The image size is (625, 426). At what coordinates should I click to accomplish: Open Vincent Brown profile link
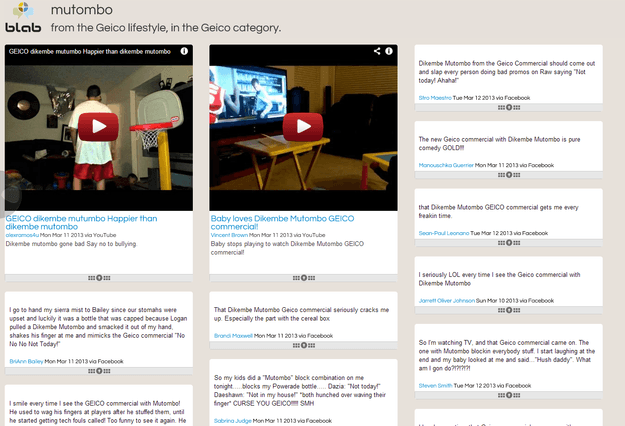tap(229, 235)
